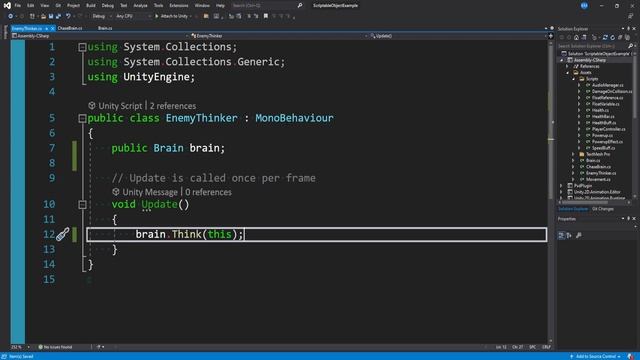Click the undo toolbar icon
Viewport: 640px width, 360px height.
click(x=68, y=16)
